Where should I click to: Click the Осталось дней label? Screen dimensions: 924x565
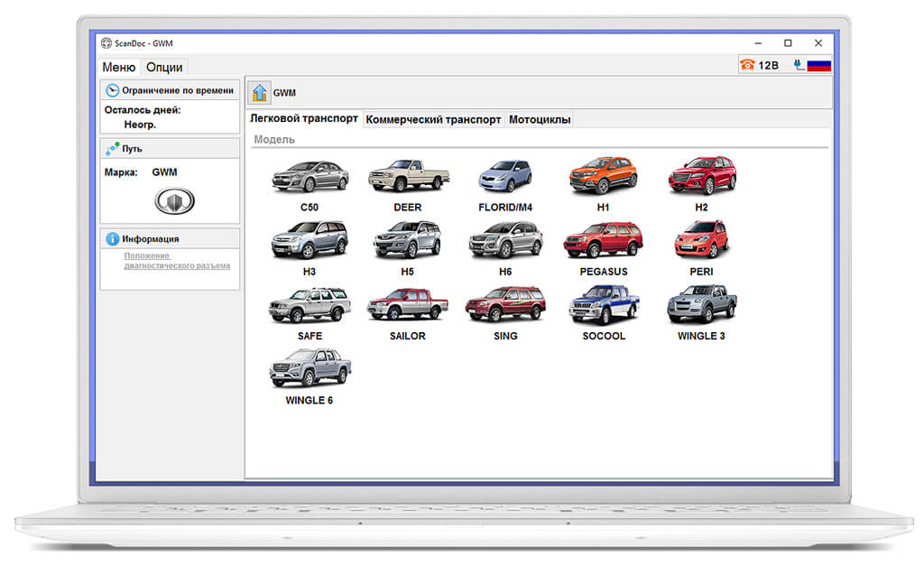pos(143,110)
